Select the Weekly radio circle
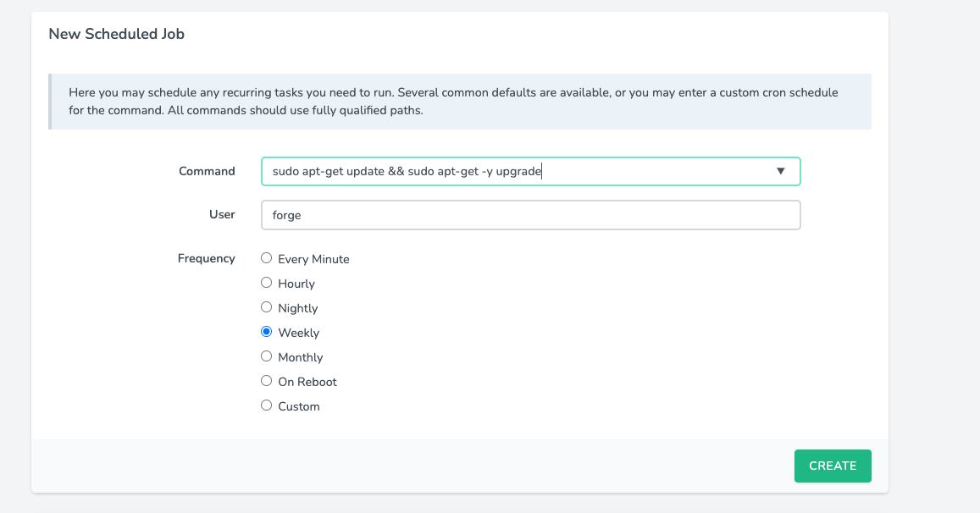Screen dimensions: 980x513 tap(267, 332)
